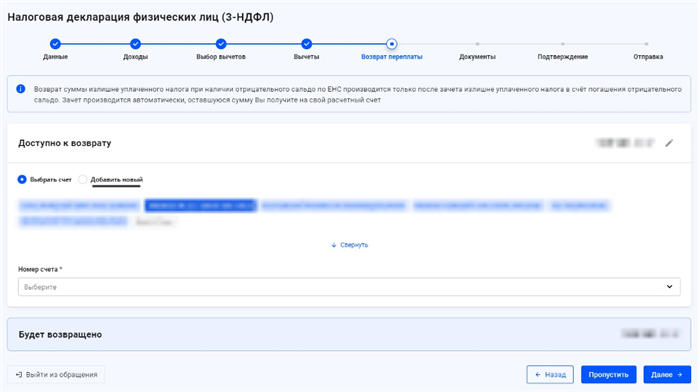Viewport: 700px width, 392px height.
Task: Open the 'Возврат переплаты' step
Action: [x=392, y=44]
